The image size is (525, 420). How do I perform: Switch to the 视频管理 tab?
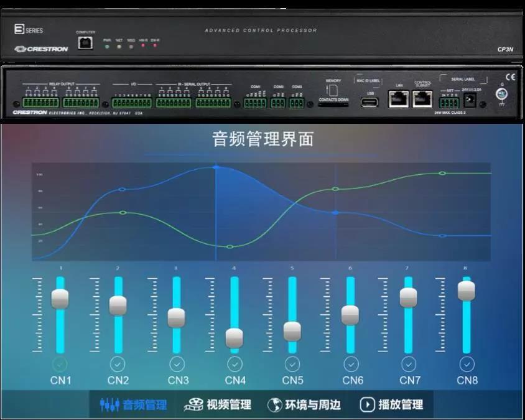tap(217, 404)
